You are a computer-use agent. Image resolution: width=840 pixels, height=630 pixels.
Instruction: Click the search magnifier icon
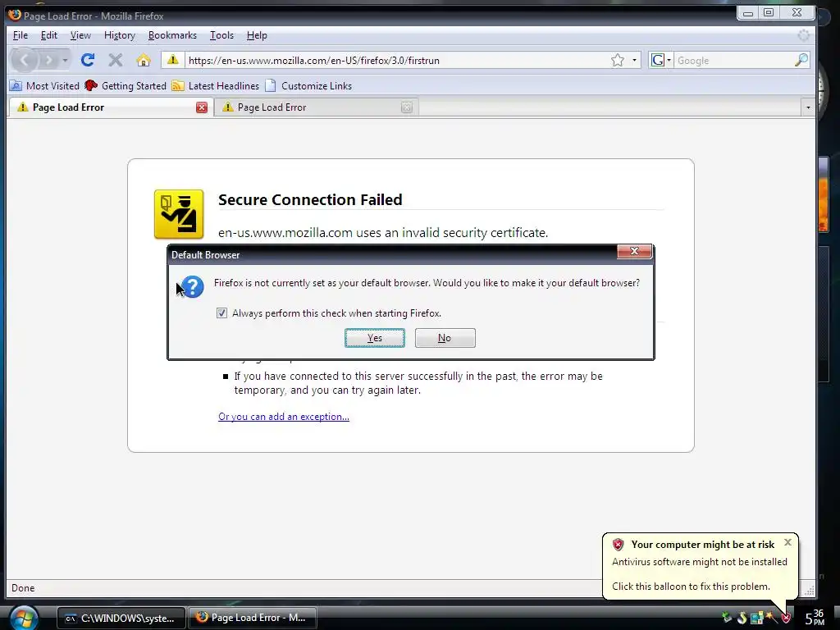point(801,60)
